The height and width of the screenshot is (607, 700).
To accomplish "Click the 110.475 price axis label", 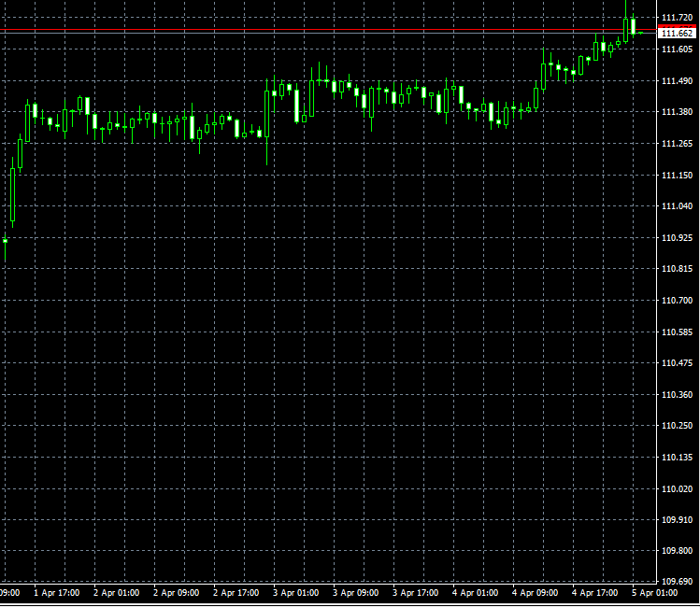I will [x=677, y=363].
